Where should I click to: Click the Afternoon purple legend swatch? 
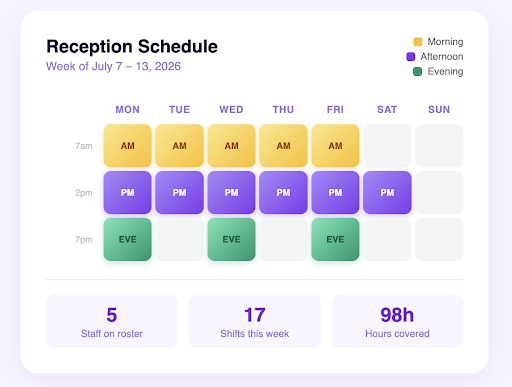point(411,57)
